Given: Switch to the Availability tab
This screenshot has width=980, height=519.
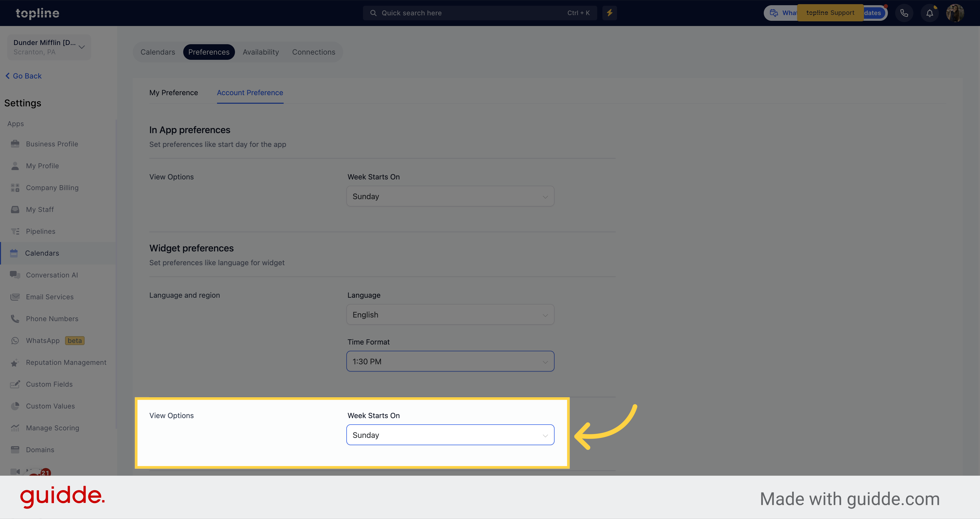Looking at the screenshot, I should coord(260,52).
